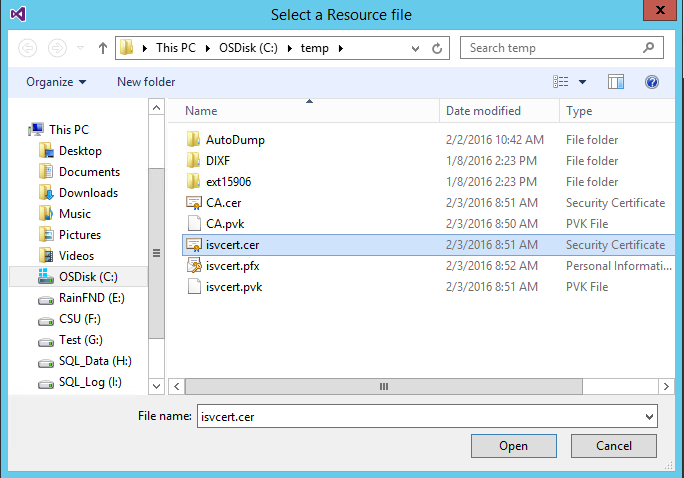Click the search magnifier icon
684x478 pixels.
[649, 47]
